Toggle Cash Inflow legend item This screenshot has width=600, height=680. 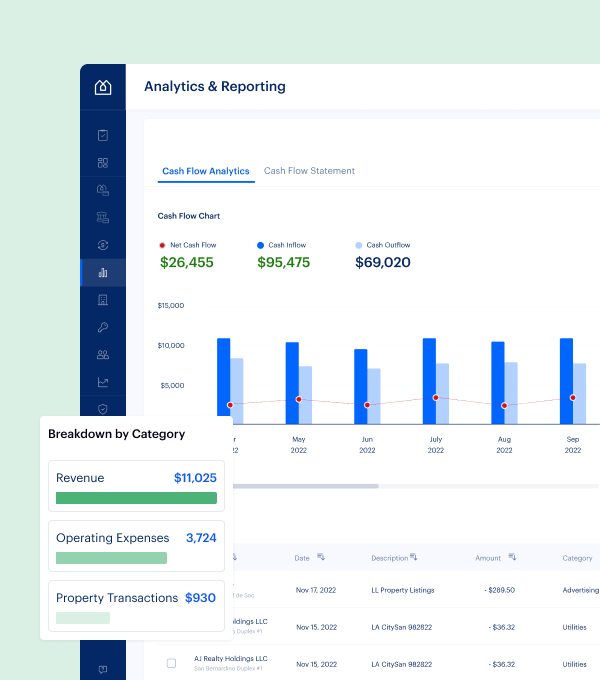tap(281, 245)
